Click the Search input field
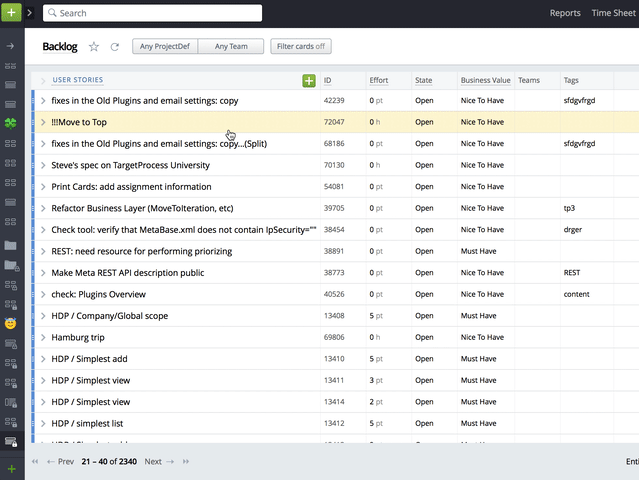Image resolution: width=639 pixels, height=480 pixels. pos(152,13)
